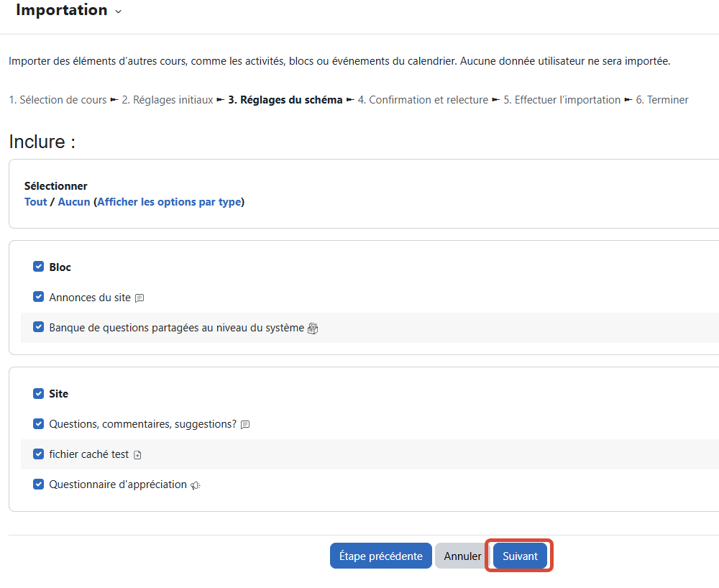Open the Importation dropdown chevron
The image size is (719, 588).
tap(119, 12)
